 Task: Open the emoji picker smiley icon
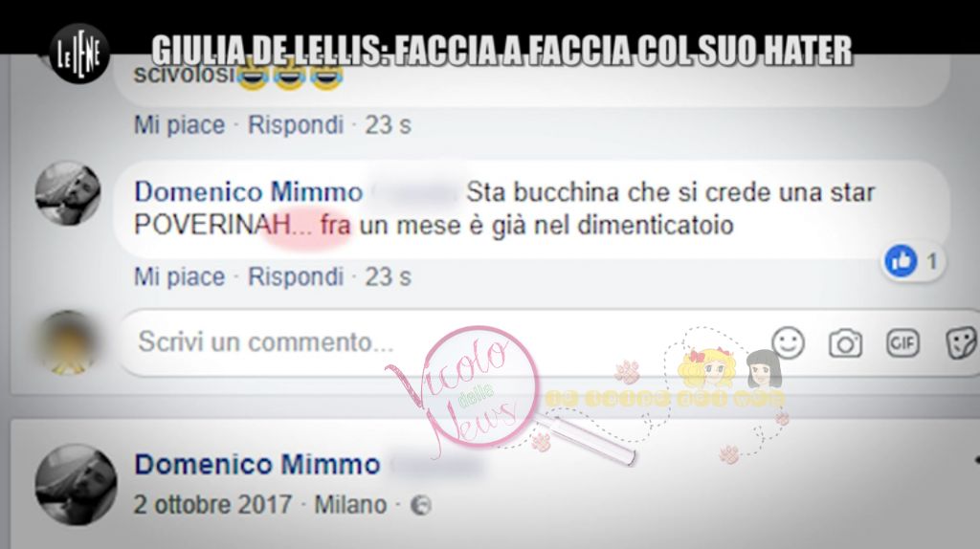pyautogui.click(x=789, y=343)
